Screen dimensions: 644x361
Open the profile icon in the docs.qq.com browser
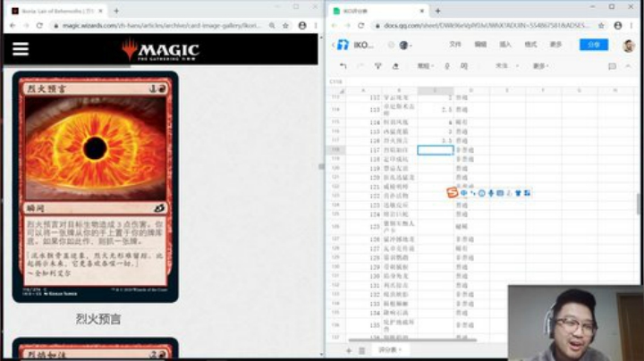618,25
